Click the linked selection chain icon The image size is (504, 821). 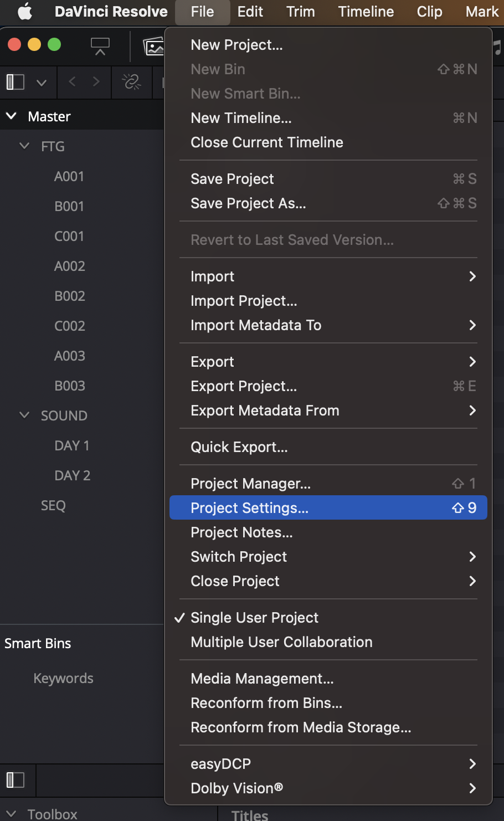[131, 82]
